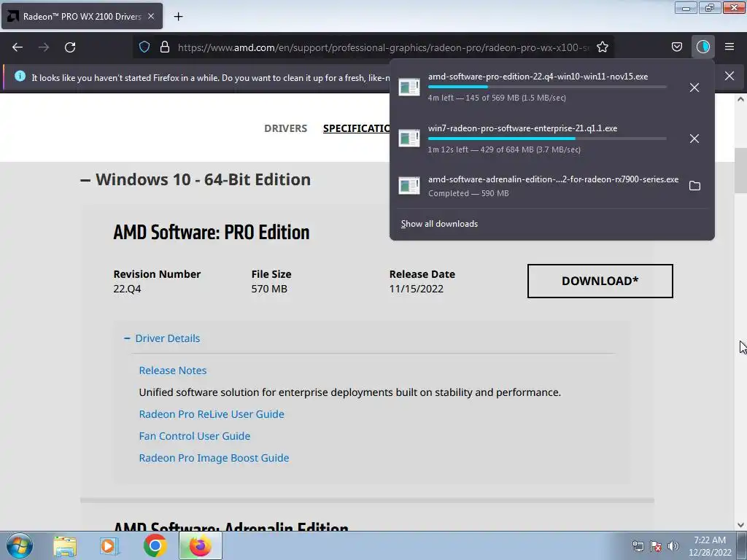Show adrenalin-edition file in folder

pyautogui.click(x=694, y=186)
